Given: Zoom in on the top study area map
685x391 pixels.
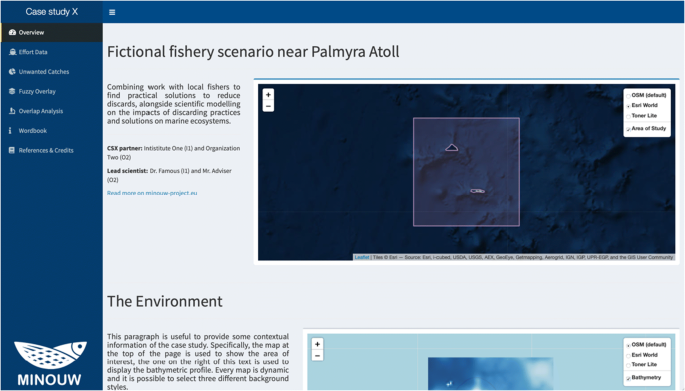Looking at the screenshot, I should [268, 94].
